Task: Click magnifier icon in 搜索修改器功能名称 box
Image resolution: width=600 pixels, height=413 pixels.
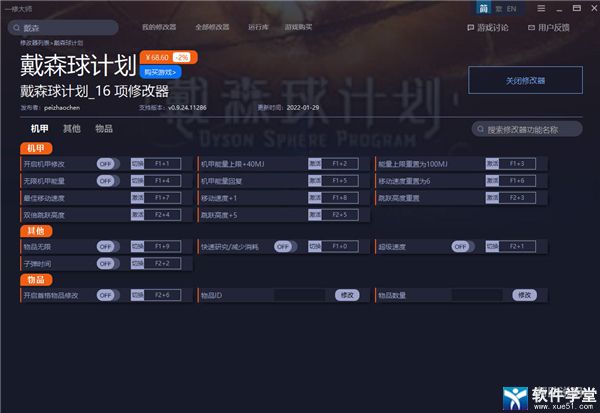Action: tap(480, 129)
